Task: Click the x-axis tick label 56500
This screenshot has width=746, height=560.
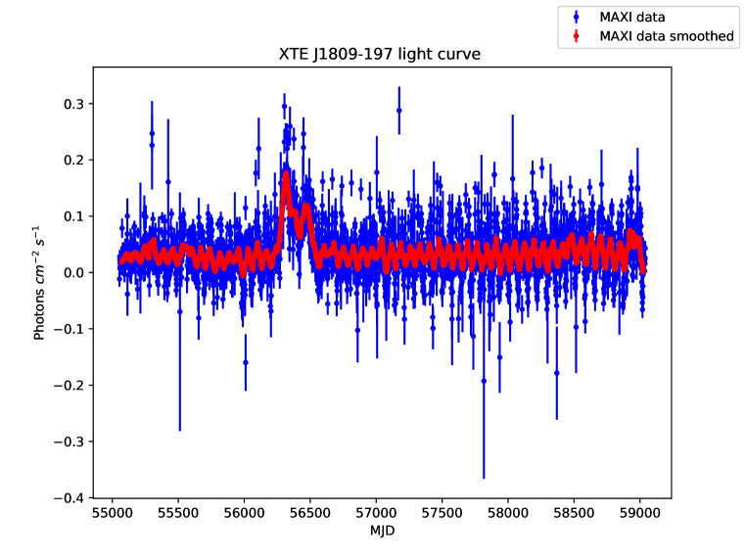Action: point(309,513)
